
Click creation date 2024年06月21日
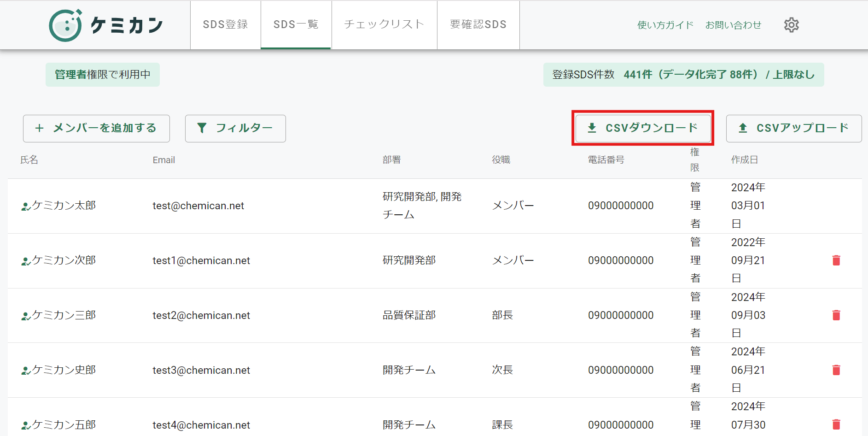(748, 370)
